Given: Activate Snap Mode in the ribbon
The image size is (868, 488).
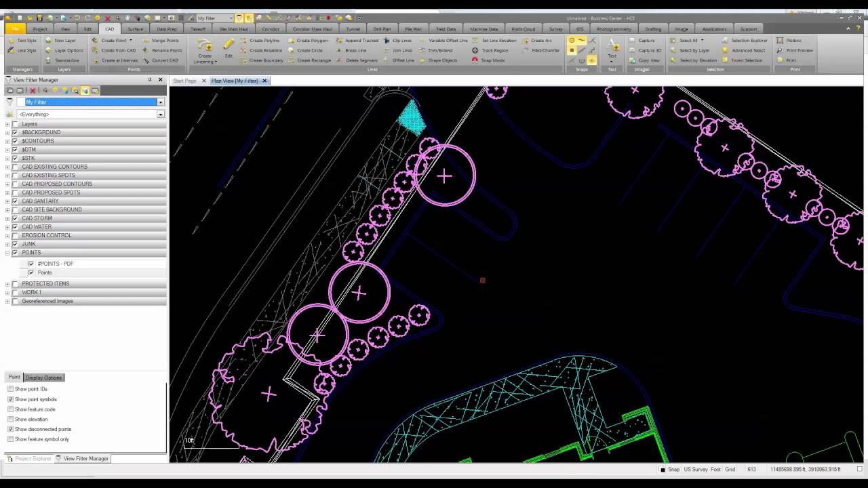Looking at the screenshot, I should [x=488, y=60].
